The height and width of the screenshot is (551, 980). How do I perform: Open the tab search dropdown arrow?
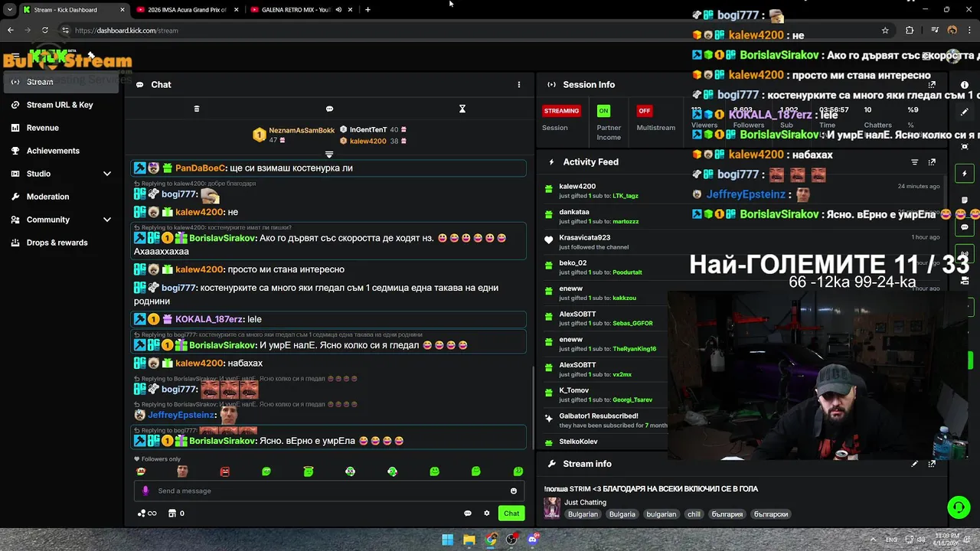[x=9, y=10]
